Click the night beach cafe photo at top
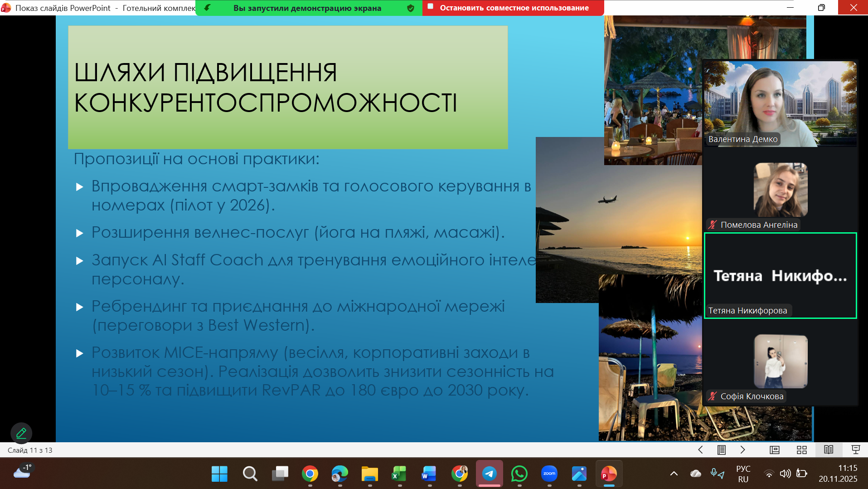 point(653,90)
